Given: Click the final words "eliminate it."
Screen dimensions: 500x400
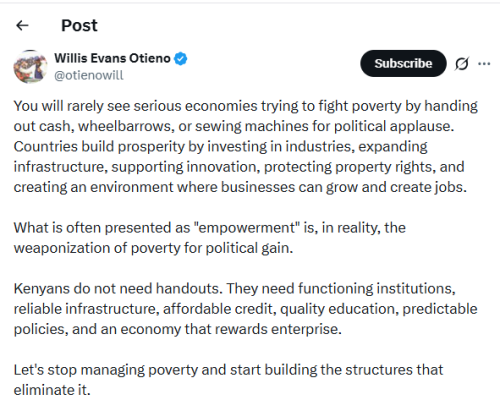Looking at the screenshot, I should coord(52,390).
